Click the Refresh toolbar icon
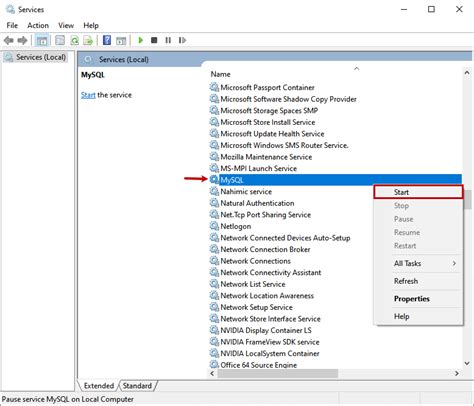This screenshot has height=406, width=474. click(74, 41)
